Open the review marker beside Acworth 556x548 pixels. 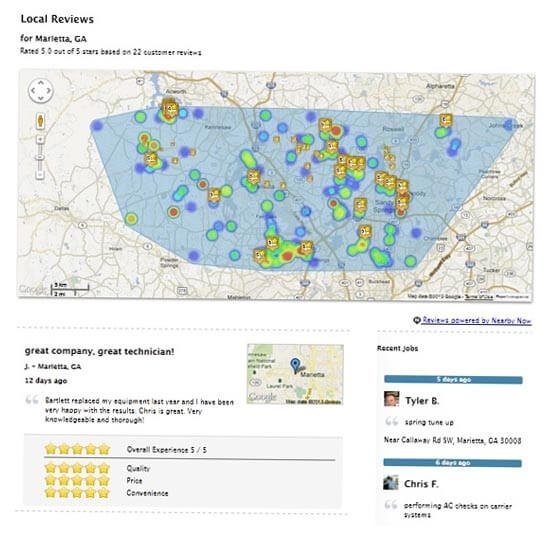[169, 107]
